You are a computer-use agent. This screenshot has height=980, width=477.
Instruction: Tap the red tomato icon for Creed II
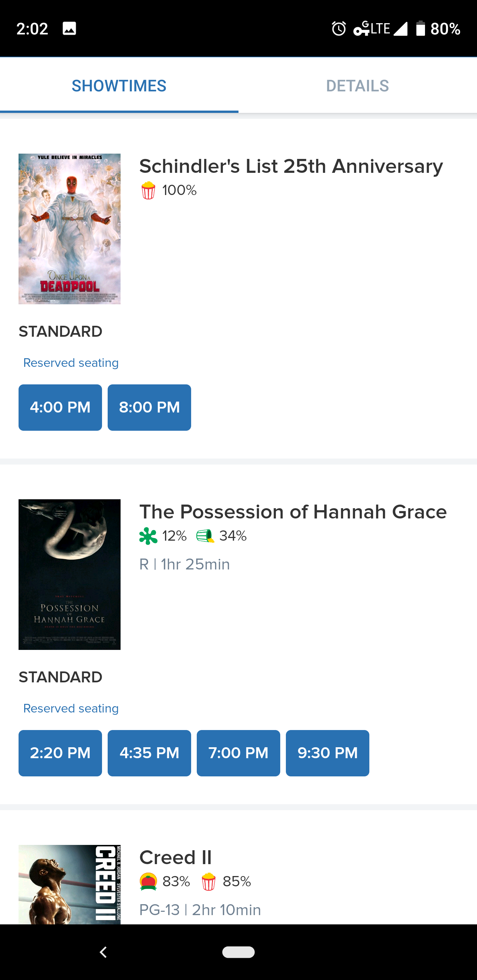pos(148,881)
